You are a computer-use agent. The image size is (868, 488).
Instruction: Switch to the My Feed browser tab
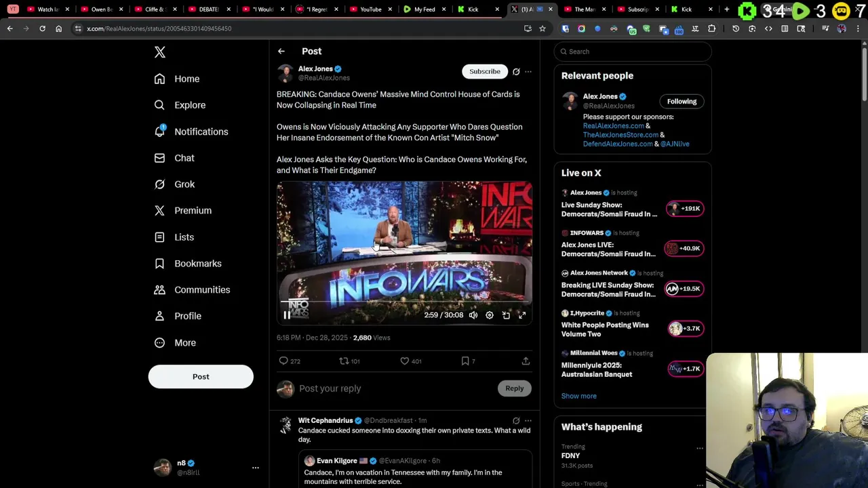tap(425, 9)
